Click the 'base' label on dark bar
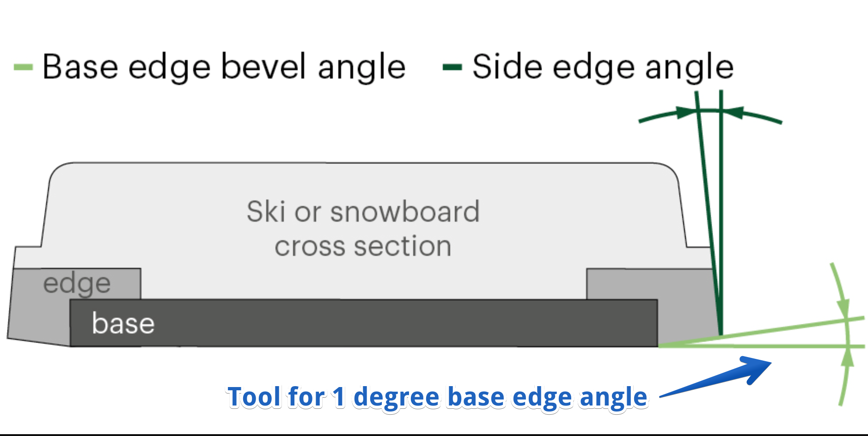868x436 pixels. click(123, 323)
